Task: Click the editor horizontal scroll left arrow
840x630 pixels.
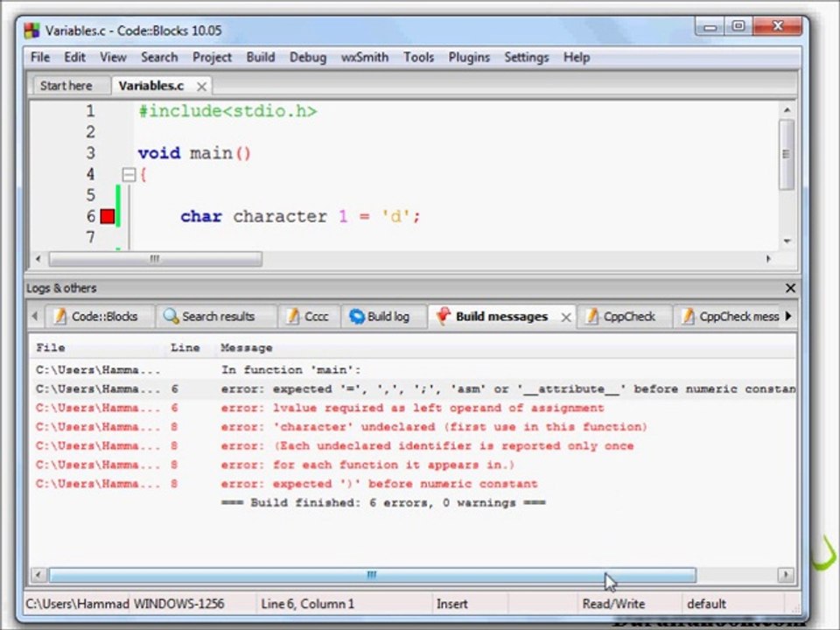Action: [38, 259]
